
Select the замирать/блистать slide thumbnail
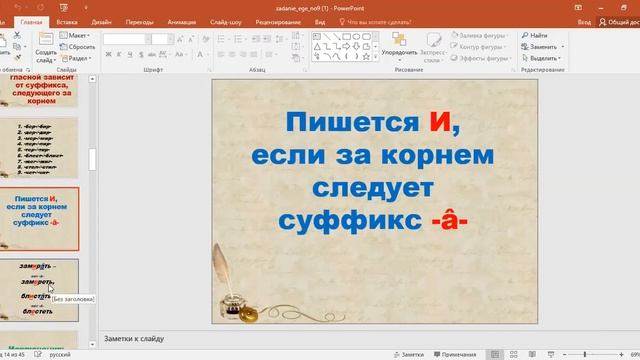point(39,290)
